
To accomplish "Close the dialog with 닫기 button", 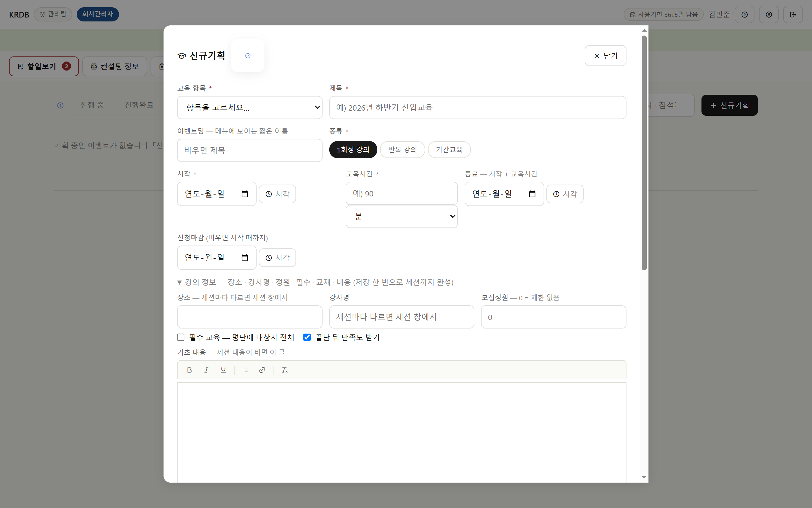I will click(x=605, y=56).
